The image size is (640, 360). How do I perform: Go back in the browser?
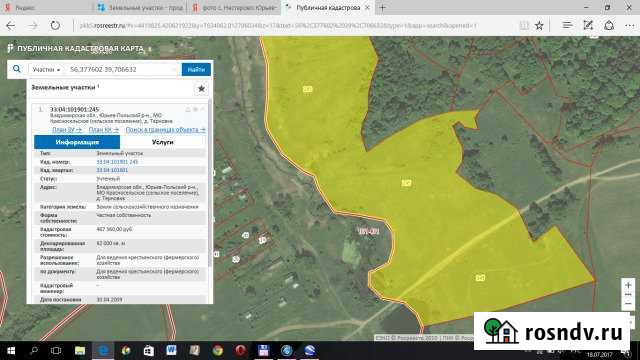11,26
